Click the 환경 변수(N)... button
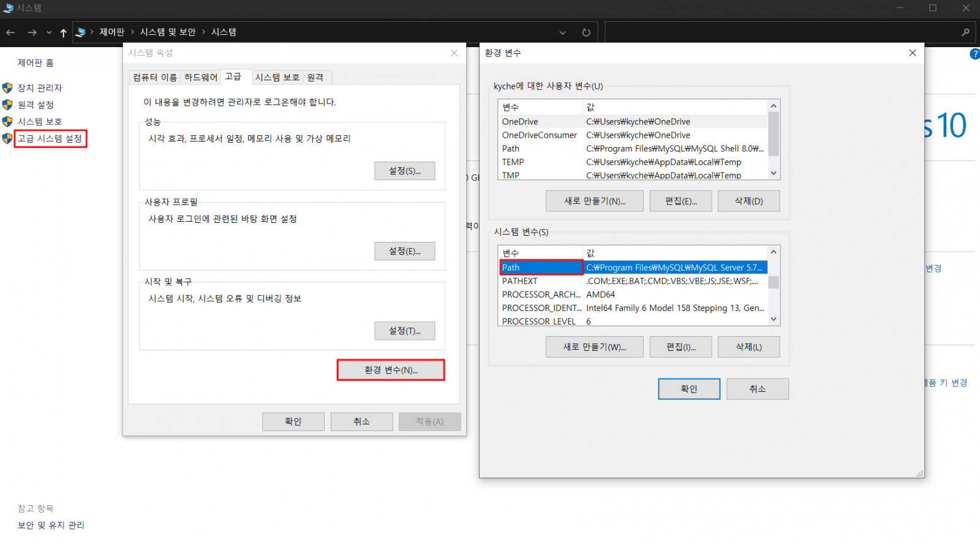This screenshot has height=545, width=980. click(x=391, y=370)
